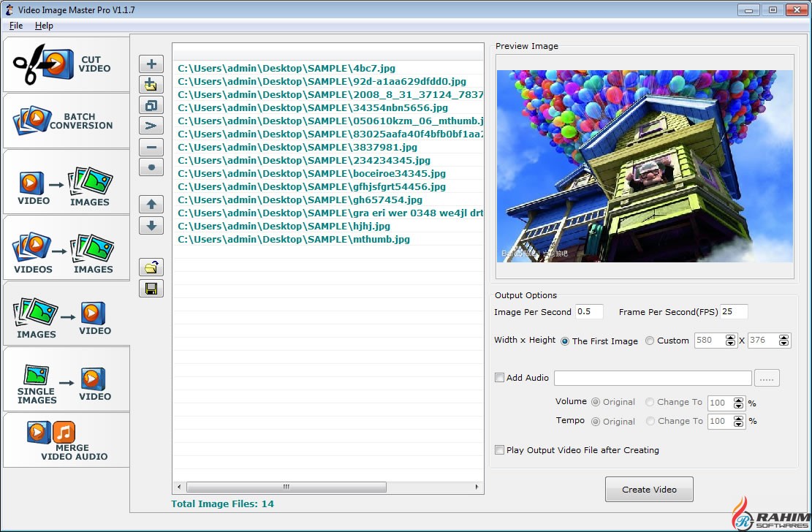812x532 pixels.
Task: Move selected file up with up arrow
Action: pos(151,204)
